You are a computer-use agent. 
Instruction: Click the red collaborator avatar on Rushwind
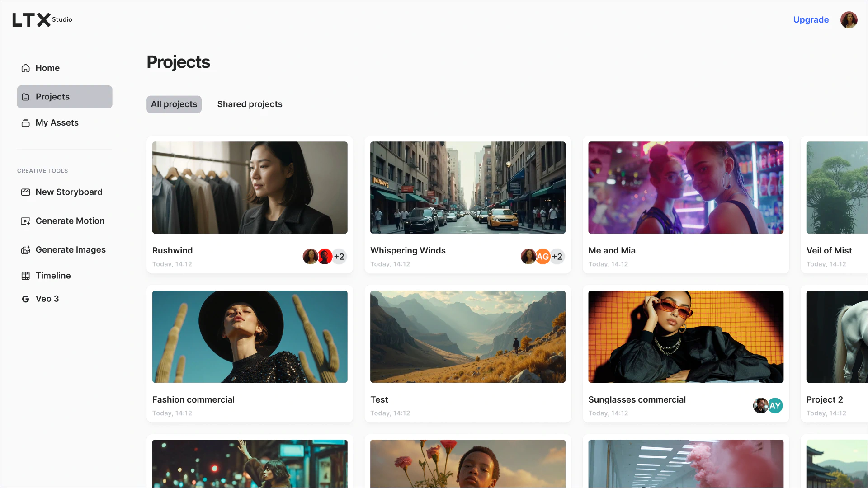325,257
